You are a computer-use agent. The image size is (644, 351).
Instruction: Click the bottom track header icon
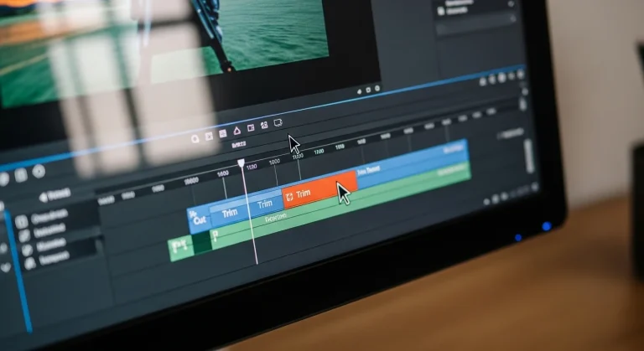30,264
